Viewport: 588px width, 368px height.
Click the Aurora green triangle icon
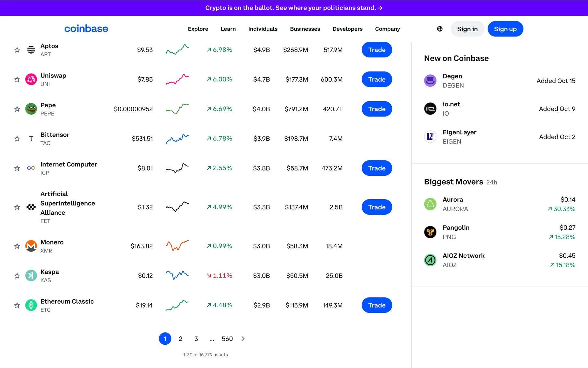430,204
